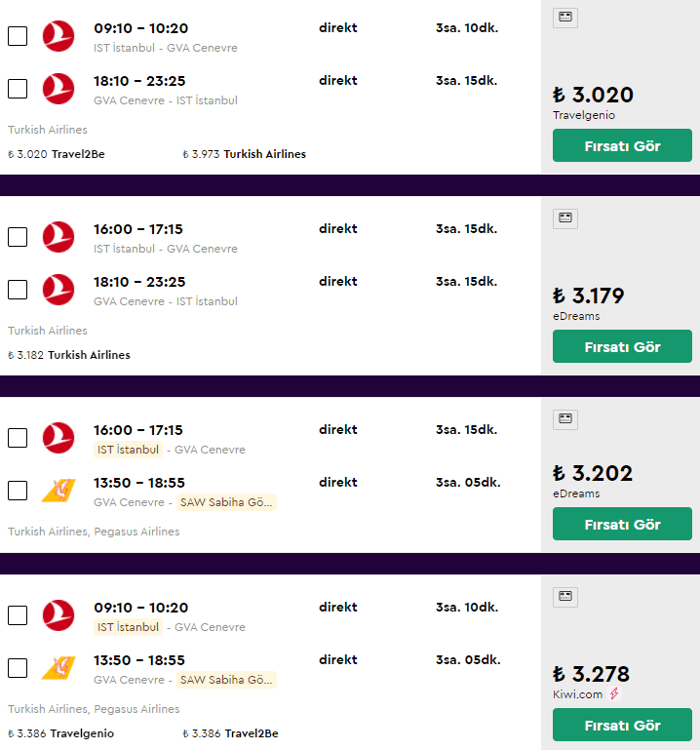The height and width of the screenshot is (750, 700).
Task: Click the baggage icon on the ₺ 3.278 card
Action: click(565, 597)
